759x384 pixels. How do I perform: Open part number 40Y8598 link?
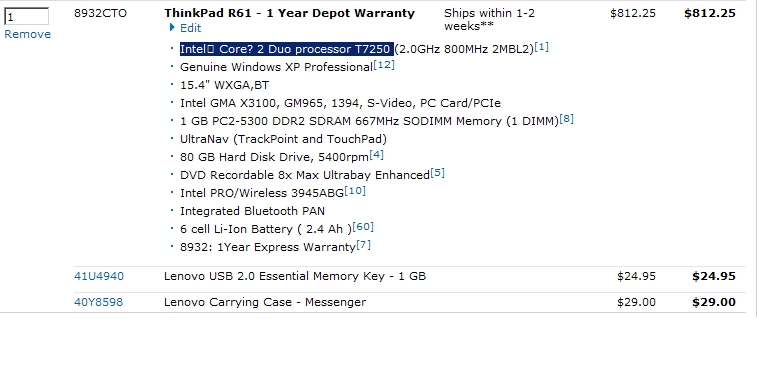(98, 302)
